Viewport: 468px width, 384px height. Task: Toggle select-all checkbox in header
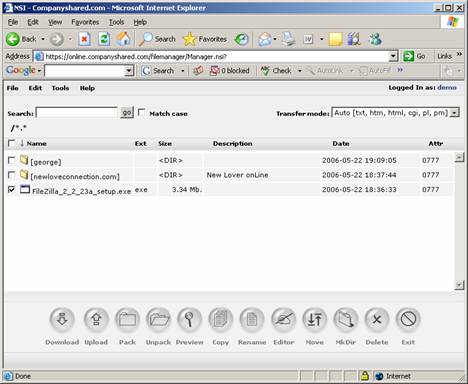point(11,143)
